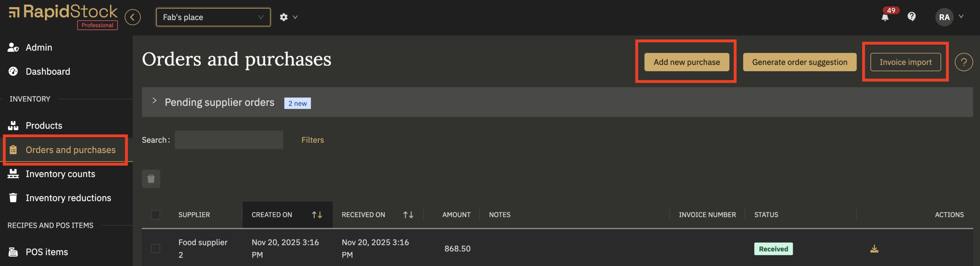This screenshot has width=980, height=266.
Task: Toggle the select-all checkbox in table header
Action: [155, 215]
